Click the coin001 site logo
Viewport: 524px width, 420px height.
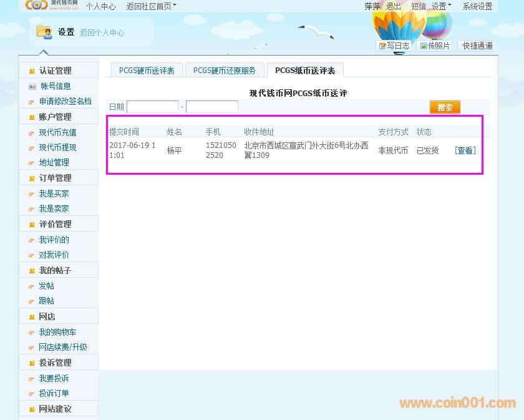click(51, 5)
